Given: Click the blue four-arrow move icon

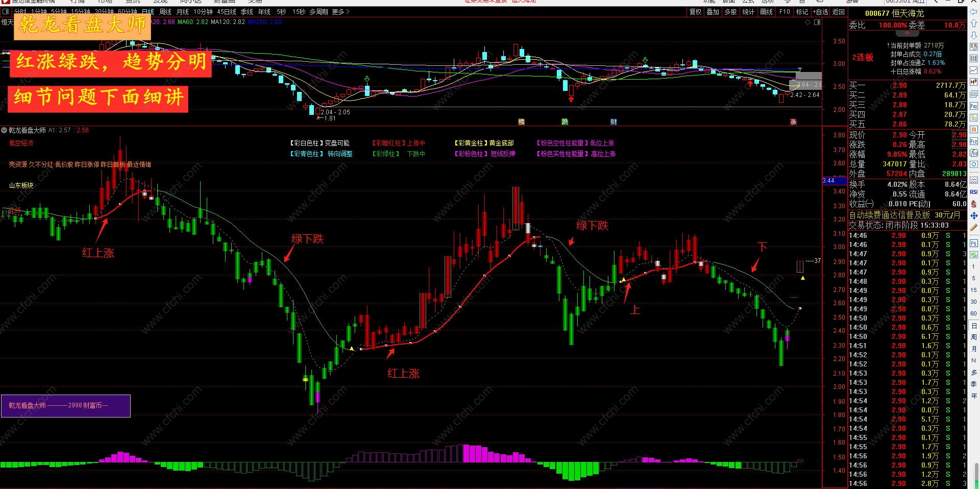Looking at the screenshot, I should 974,215.
